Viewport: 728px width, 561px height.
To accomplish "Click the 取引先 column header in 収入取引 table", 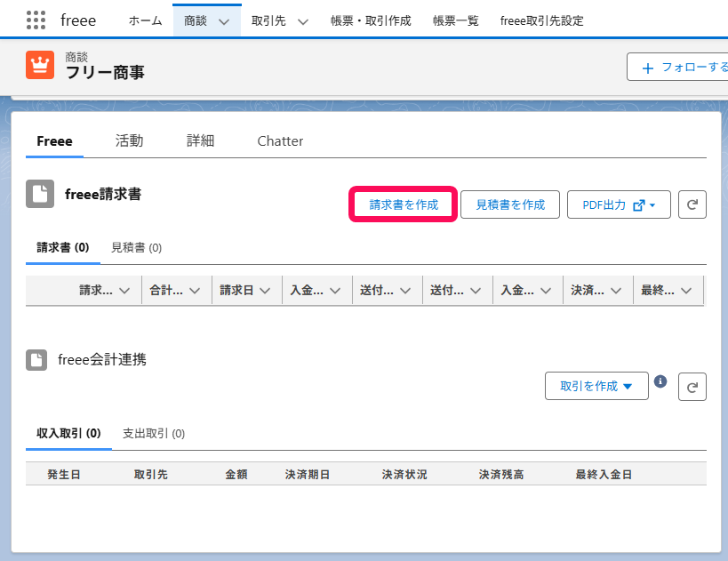I will 150,475.
